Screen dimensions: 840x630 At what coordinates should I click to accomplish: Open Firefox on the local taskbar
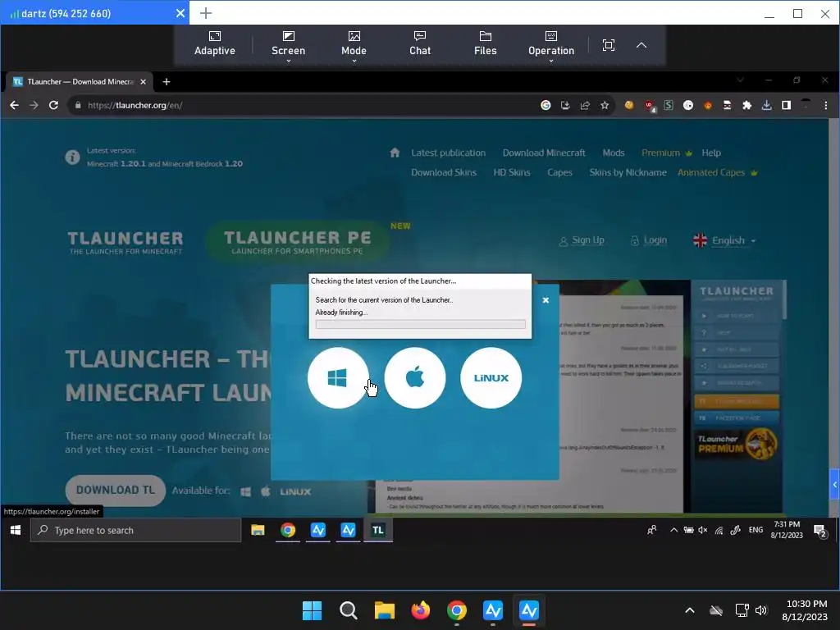point(421,610)
